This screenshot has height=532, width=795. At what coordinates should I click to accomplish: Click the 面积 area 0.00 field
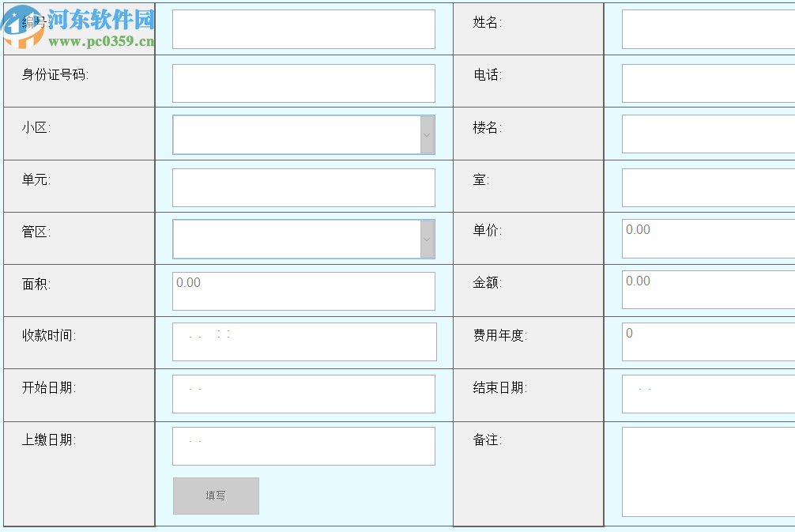pyautogui.click(x=304, y=291)
